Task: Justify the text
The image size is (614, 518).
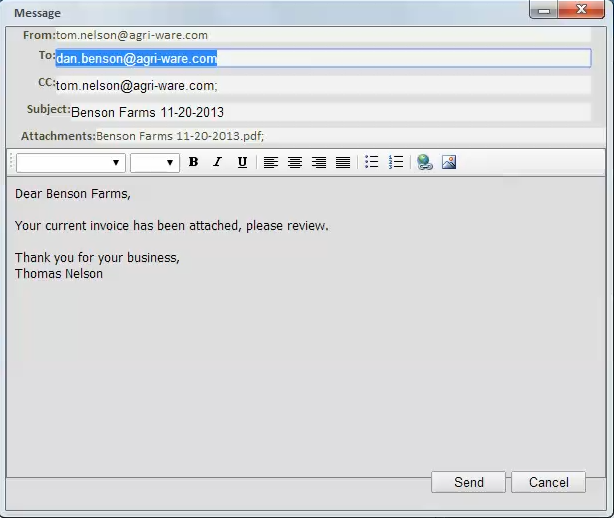Action: click(343, 162)
